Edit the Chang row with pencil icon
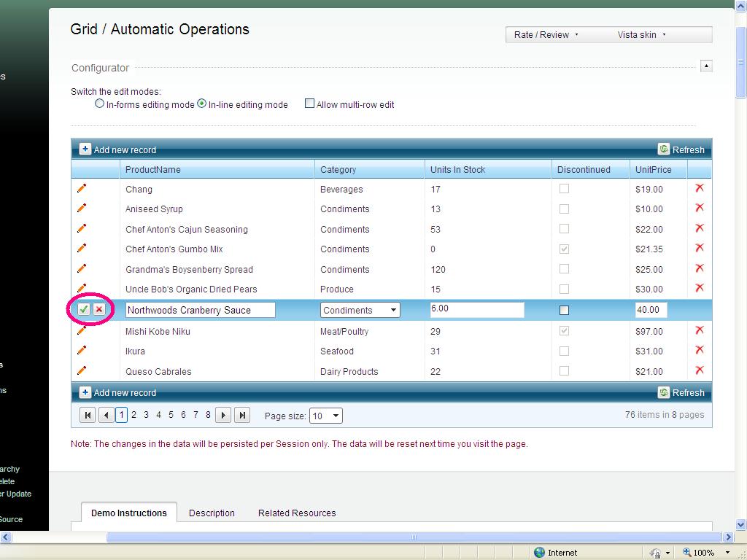The image size is (747, 560). coord(82,189)
